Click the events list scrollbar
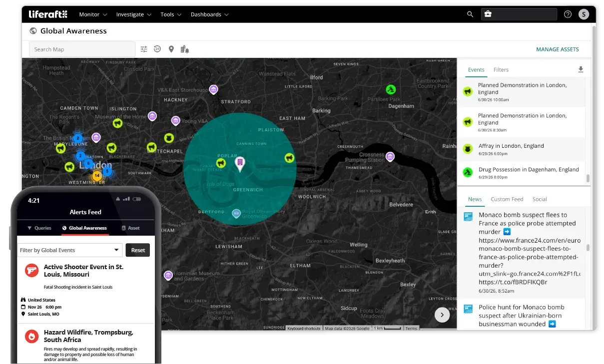 point(588,178)
